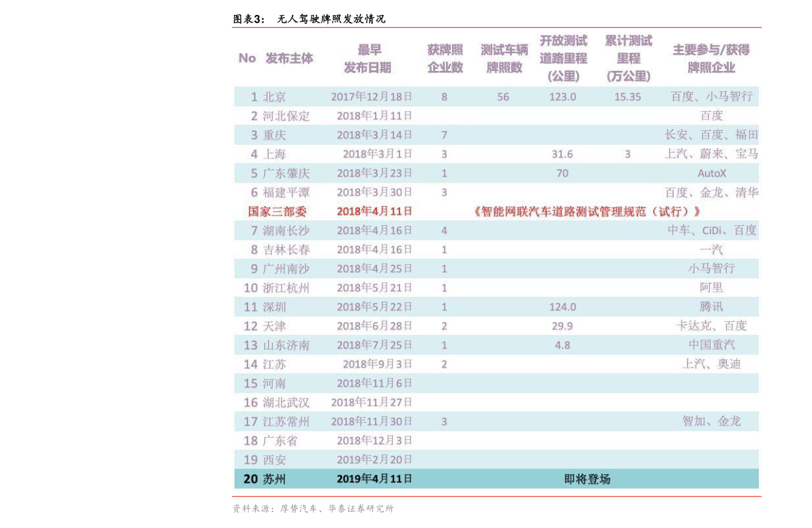The image size is (812, 528).
Task: Click the "百度、小马智行" cell
Action: pos(711,97)
